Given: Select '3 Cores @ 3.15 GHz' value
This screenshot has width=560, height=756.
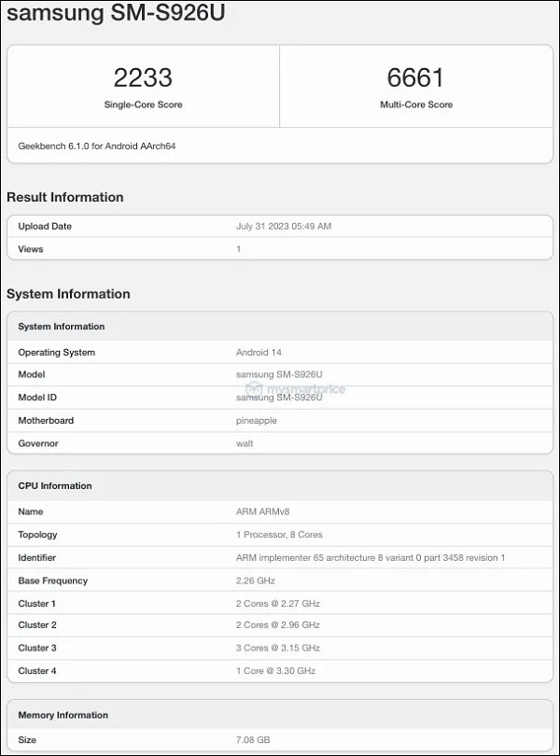Looking at the screenshot, I should click(278, 648).
